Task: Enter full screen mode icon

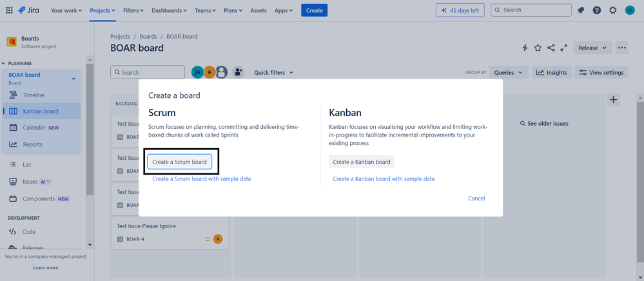Action: [x=564, y=48]
